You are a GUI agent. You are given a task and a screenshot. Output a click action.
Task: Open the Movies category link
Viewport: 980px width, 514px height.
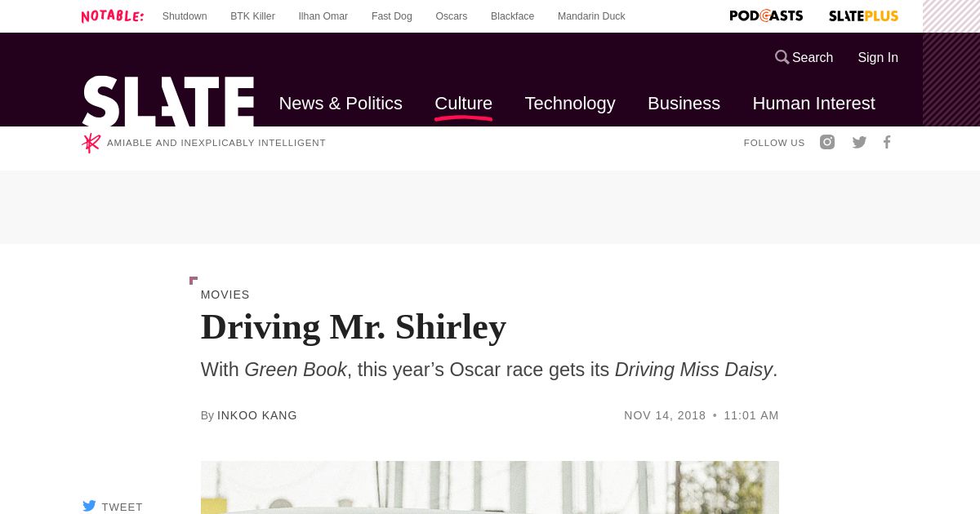[x=225, y=295]
